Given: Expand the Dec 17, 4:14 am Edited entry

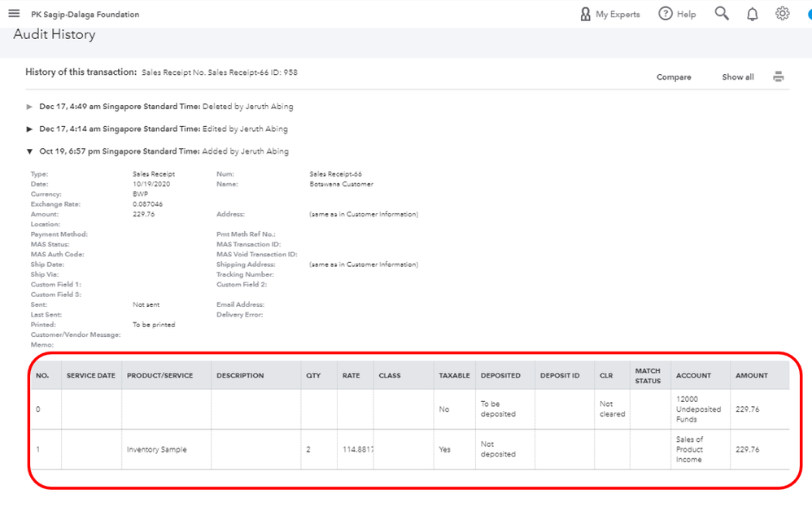Looking at the screenshot, I should [30, 129].
